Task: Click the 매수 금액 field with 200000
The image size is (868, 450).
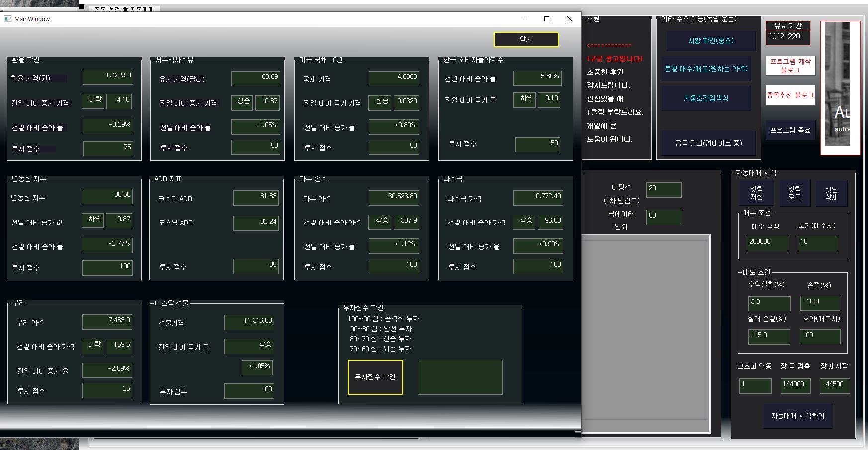Action: [767, 243]
